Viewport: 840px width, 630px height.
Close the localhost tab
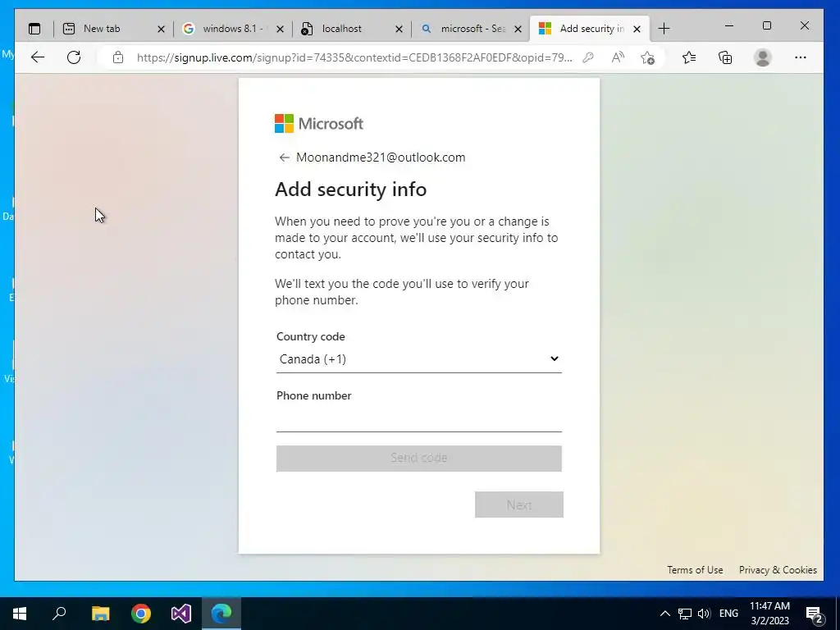(399, 30)
